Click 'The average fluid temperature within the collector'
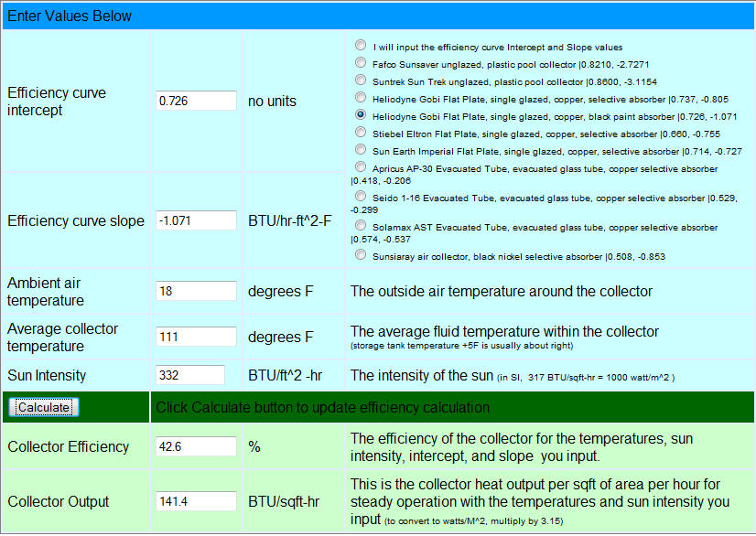 coord(504,331)
